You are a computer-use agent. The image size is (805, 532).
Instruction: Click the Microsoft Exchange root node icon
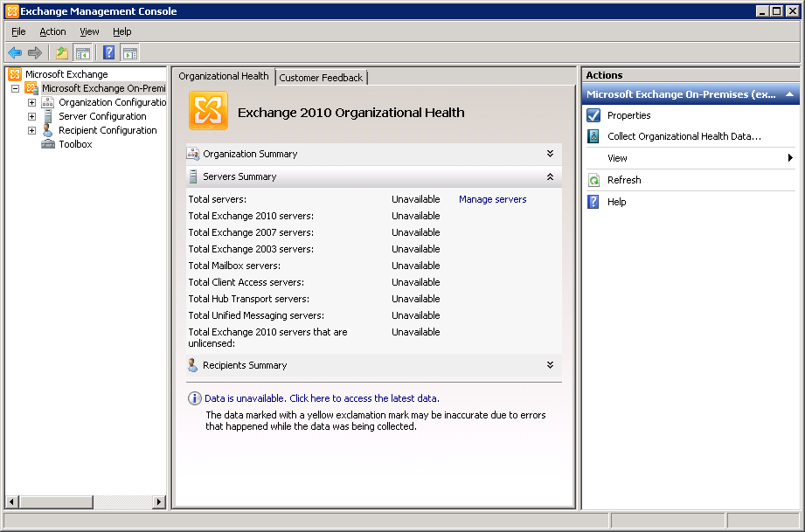point(15,74)
